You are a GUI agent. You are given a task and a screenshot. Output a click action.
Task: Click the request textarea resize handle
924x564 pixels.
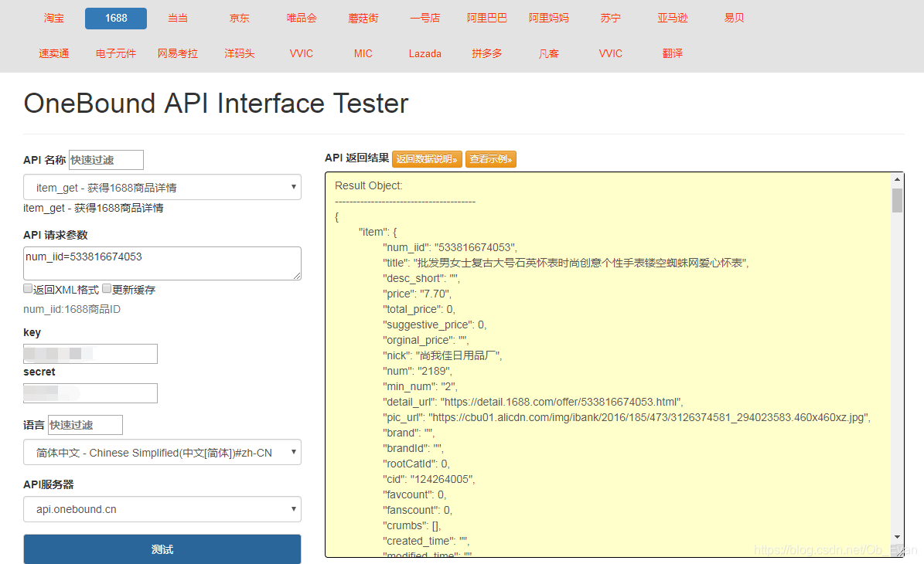(297, 276)
